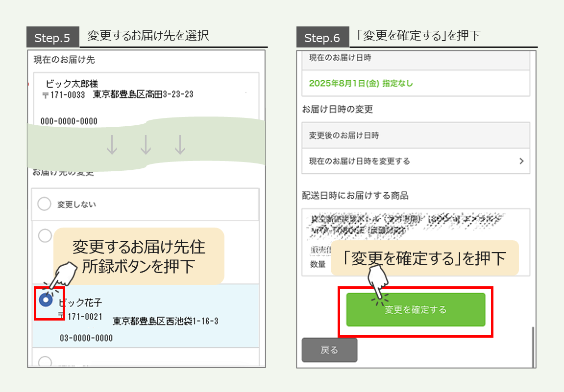Click the middle down arrow in green banner
This screenshot has width=564, height=392.
(x=146, y=145)
